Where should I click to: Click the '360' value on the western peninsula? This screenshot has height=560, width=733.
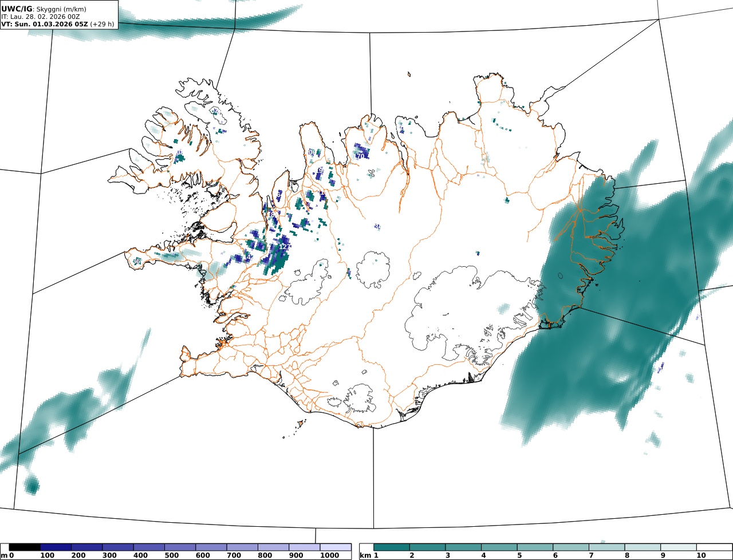click(x=137, y=262)
